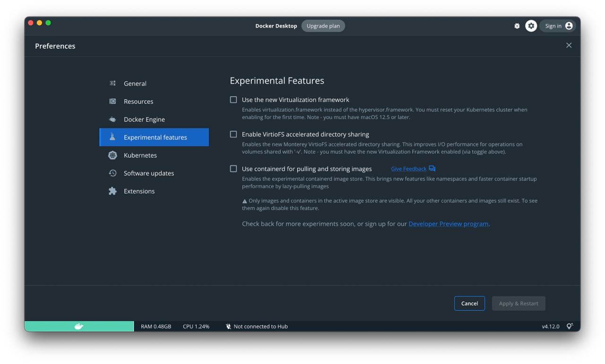Screen dimensions: 605x364
Task: Click the containerd warning triangle icon
Action: tap(245, 201)
